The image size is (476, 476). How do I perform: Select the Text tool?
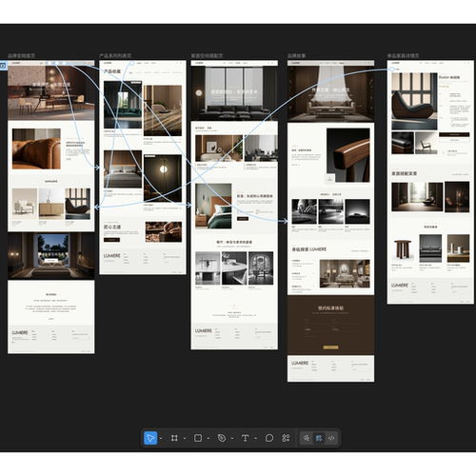[x=245, y=438]
